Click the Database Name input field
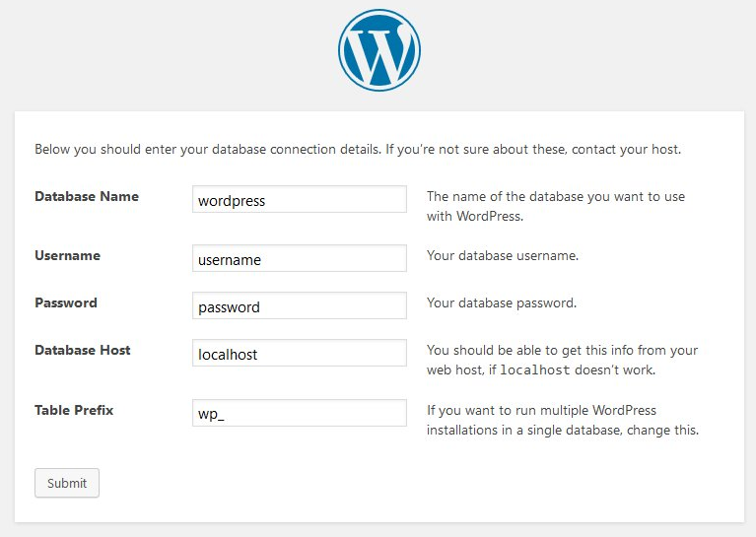756x537 pixels. pos(300,199)
